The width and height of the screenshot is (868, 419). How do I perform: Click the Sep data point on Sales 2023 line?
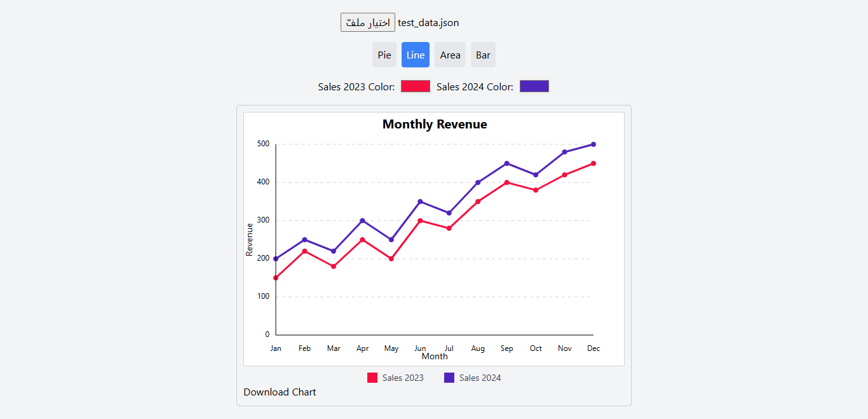(x=506, y=182)
